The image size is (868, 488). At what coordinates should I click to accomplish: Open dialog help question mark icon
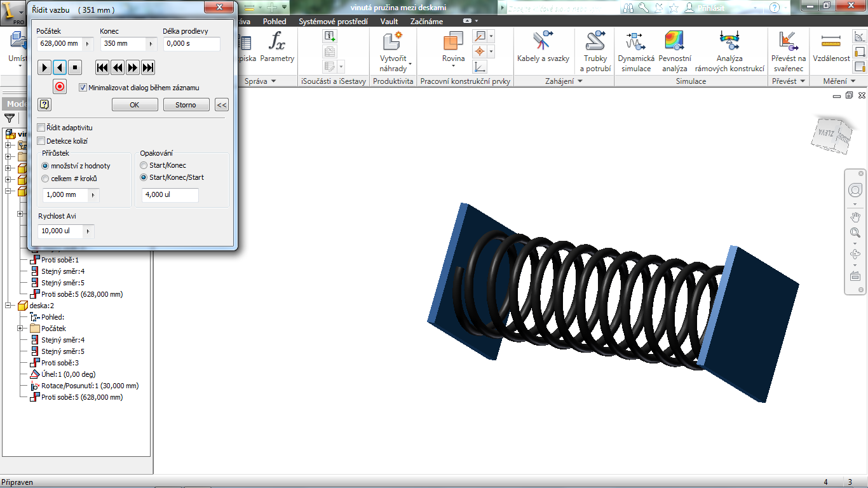[x=44, y=105]
